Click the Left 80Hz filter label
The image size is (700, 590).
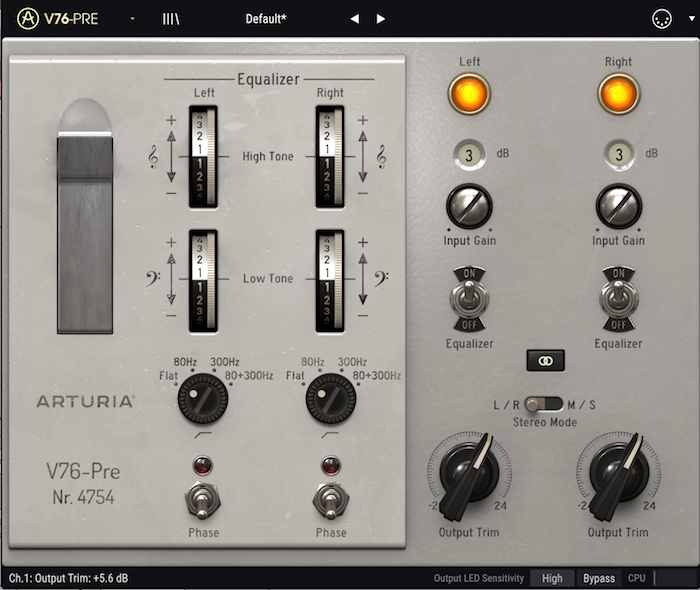point(185,361)
